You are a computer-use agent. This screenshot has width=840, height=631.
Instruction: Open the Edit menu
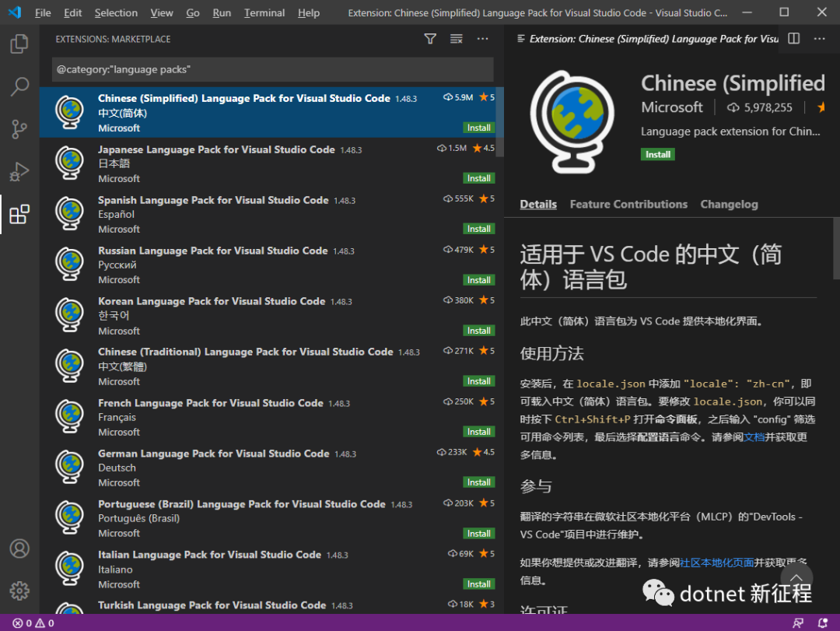(73, 12)
